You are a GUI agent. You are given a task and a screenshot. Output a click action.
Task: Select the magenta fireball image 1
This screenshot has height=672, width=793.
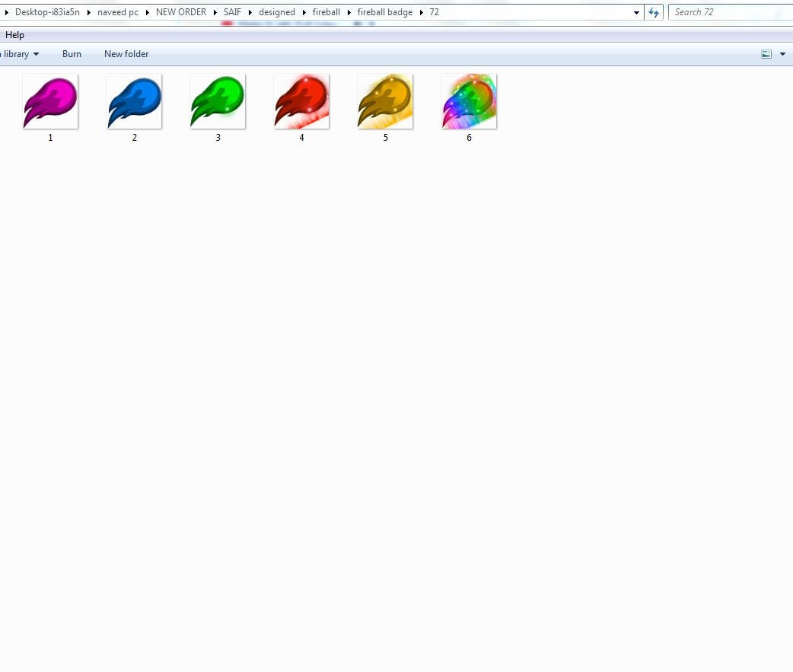coord(50,101)
